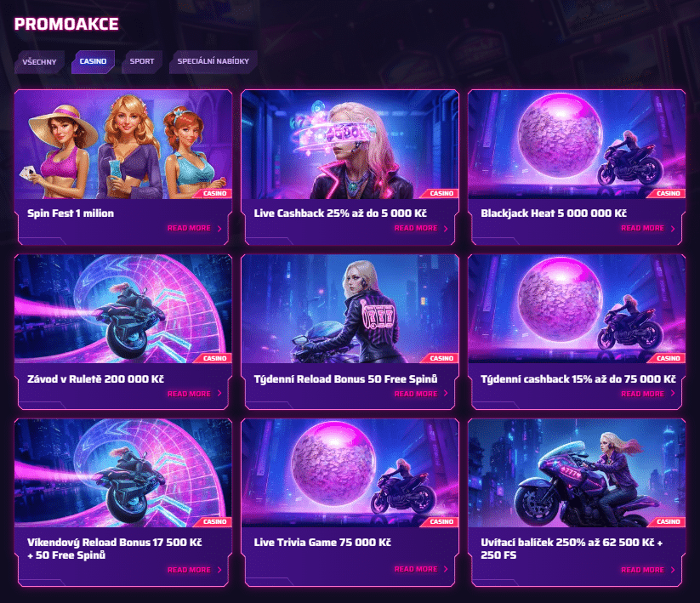Click the arrow icon under Týdenní Reload Bonus

point(446,393)
